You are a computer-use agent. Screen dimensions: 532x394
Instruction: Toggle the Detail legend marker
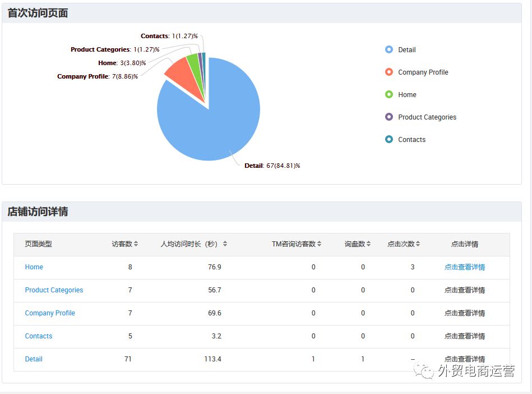point(389,49)
